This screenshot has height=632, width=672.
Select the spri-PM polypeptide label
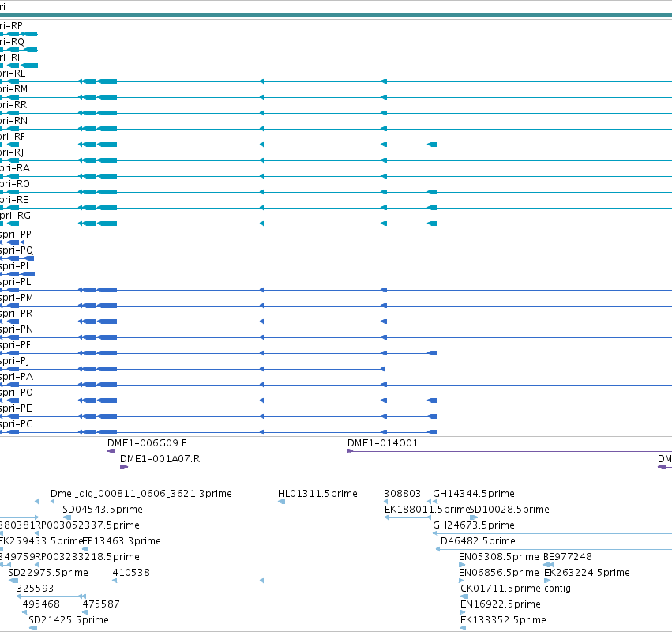tap(17, 298)
